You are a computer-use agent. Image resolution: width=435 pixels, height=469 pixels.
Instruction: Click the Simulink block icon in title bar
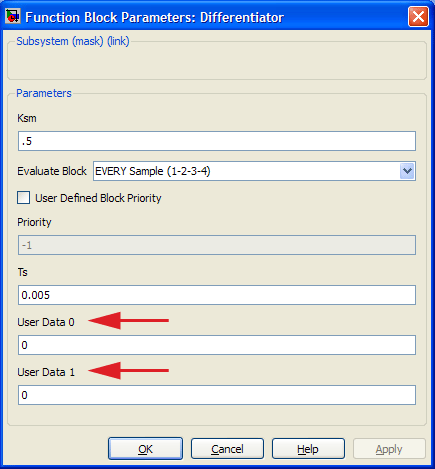pos(13,16)
